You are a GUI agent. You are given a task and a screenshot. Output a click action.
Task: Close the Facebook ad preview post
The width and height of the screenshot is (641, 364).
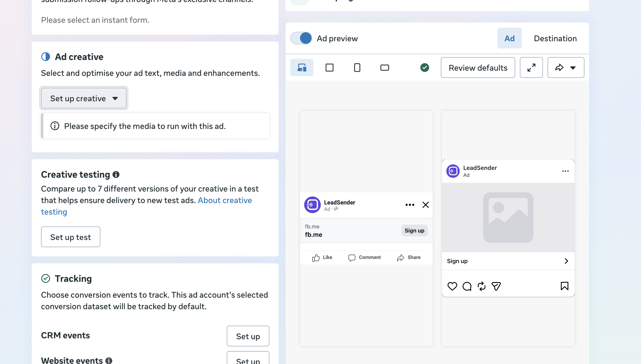pyautogui.click(x=426, y=205)
